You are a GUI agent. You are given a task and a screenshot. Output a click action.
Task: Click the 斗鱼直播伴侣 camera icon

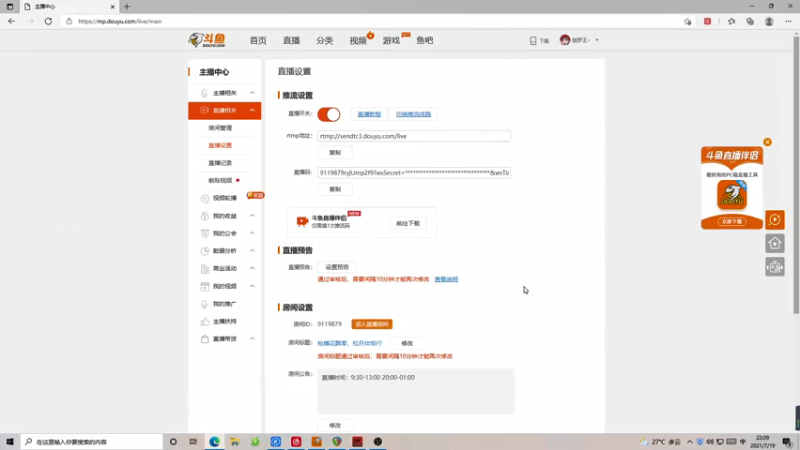click(x=303, y=221)
